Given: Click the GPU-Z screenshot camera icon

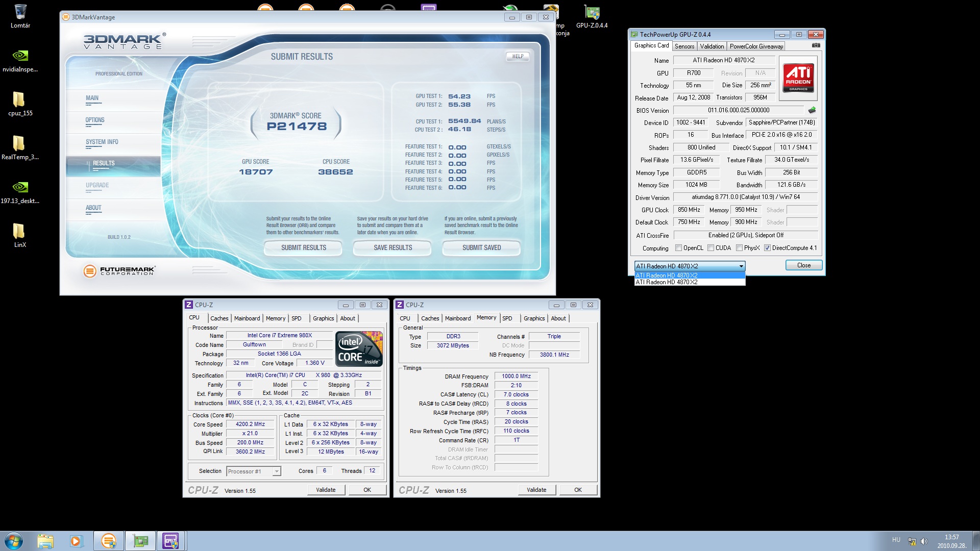Looking at the screenshot, I should [816, 45].
